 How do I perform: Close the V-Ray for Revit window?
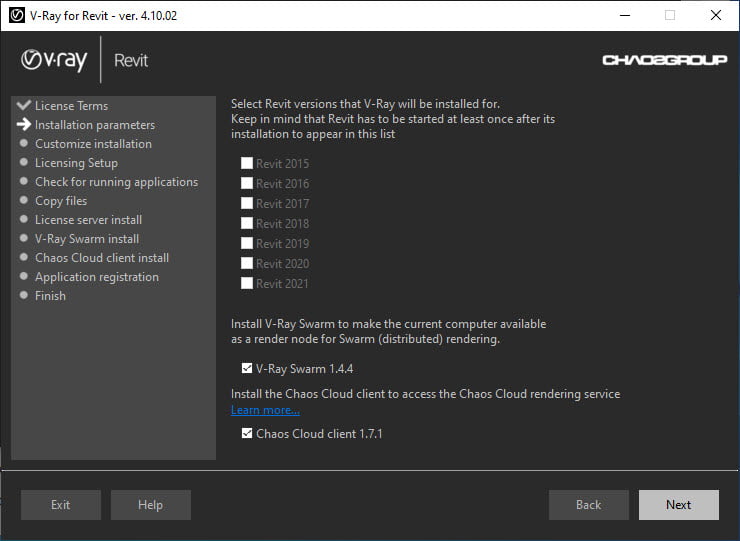click(x=716, y=16)
